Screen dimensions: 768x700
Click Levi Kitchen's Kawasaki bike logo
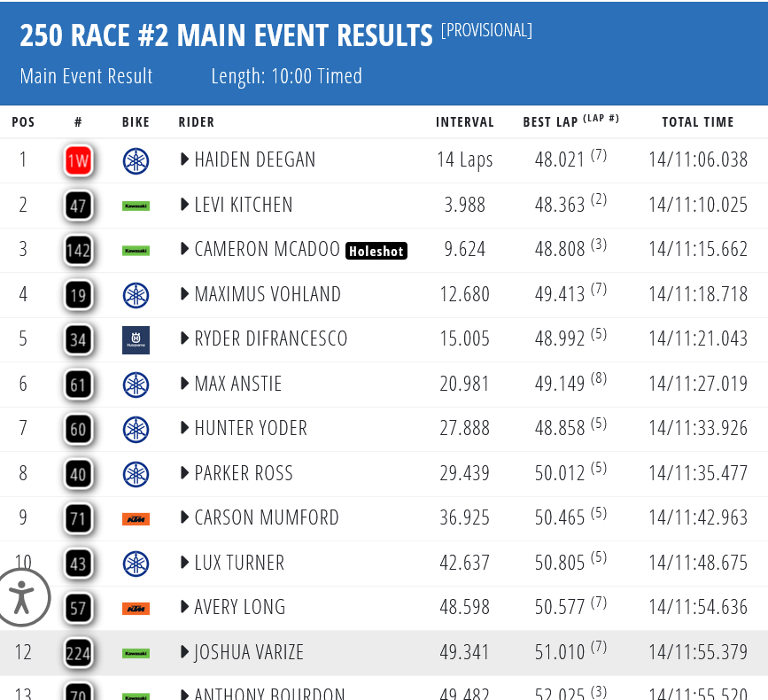click(x=136, y=206)
